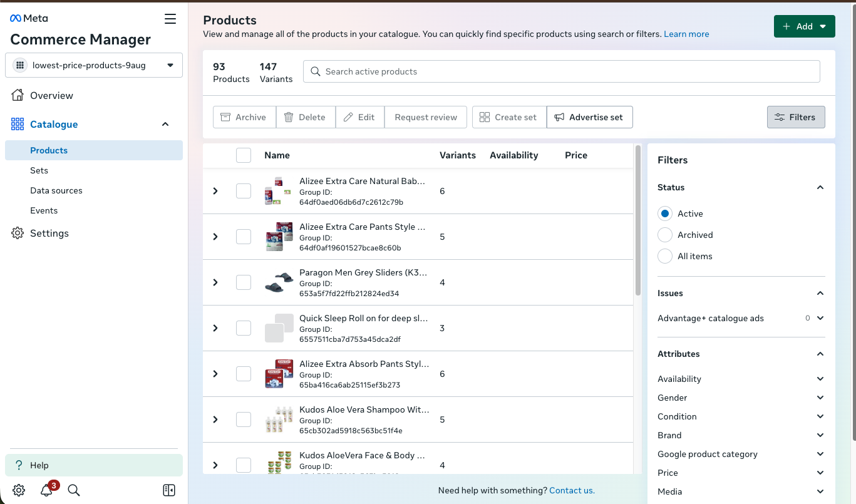Click the Archive toolbar button
Screen dimensions: 856x504
(x=244, y=117)
